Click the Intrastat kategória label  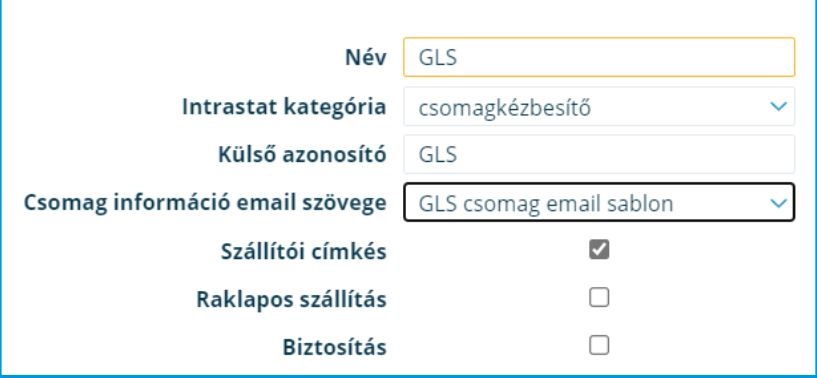click(x=284, y=106)
